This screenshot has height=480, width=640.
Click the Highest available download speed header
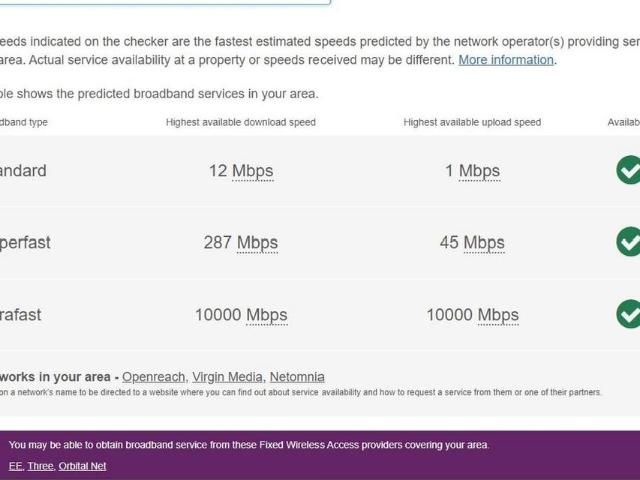tap(240, 122)
